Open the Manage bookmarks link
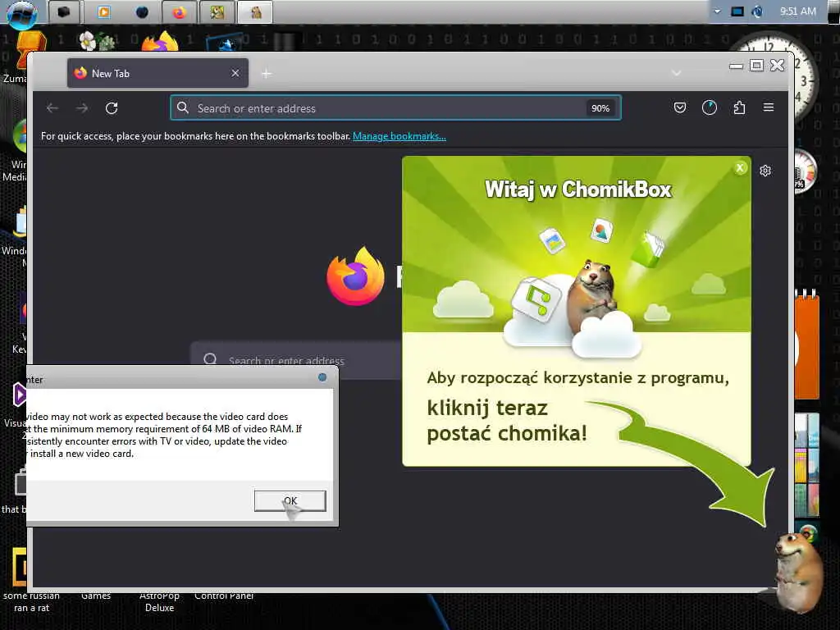The image size is (840, 630). [x=399, y=136]
